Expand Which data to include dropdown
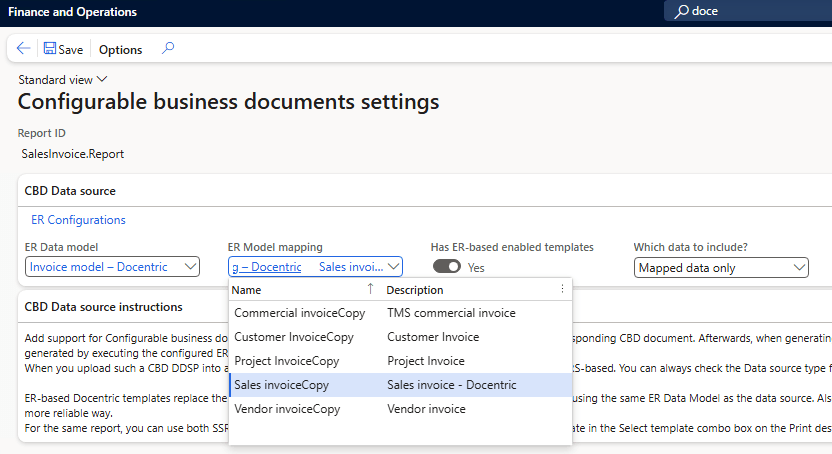This screenshot has height=454, width=832. point(798,267)
